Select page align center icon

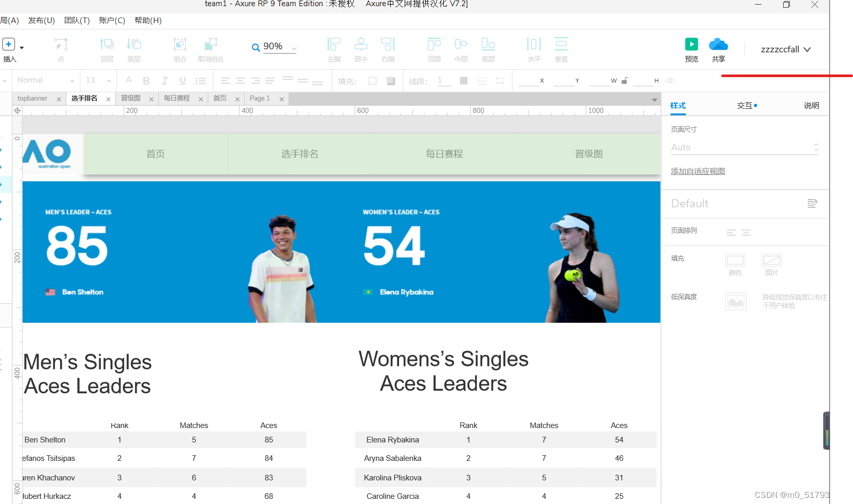(x=746, y=232)
